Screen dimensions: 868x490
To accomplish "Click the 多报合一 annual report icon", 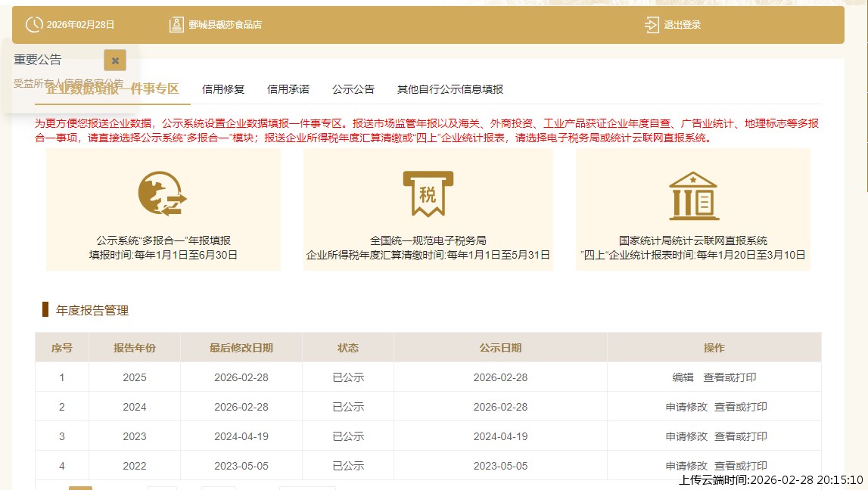I will [x=163, y=194].
